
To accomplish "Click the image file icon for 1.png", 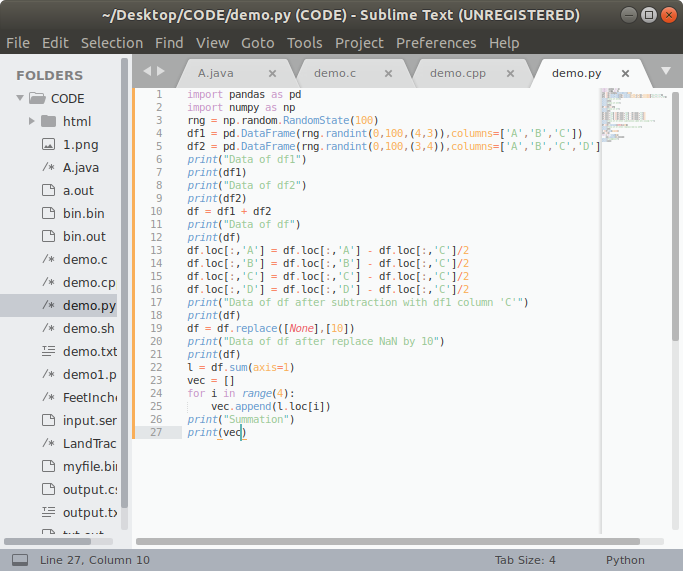I will click(x=48, y=144).
